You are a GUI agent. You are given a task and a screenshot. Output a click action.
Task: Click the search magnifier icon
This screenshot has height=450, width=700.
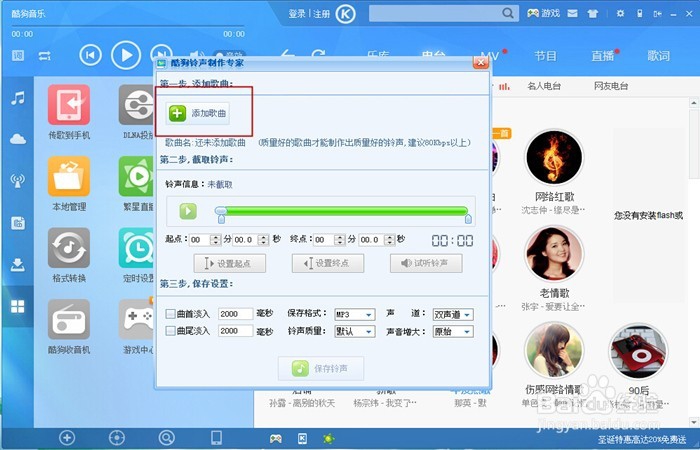point(508,13)
